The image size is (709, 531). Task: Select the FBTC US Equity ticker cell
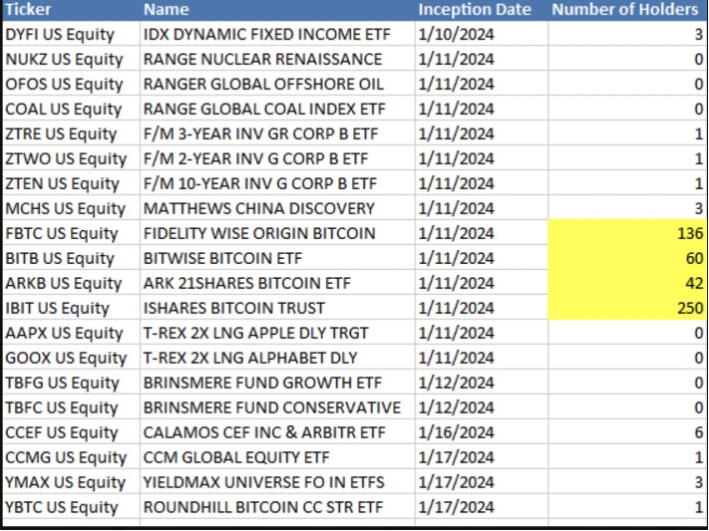(x=68, y=234)
